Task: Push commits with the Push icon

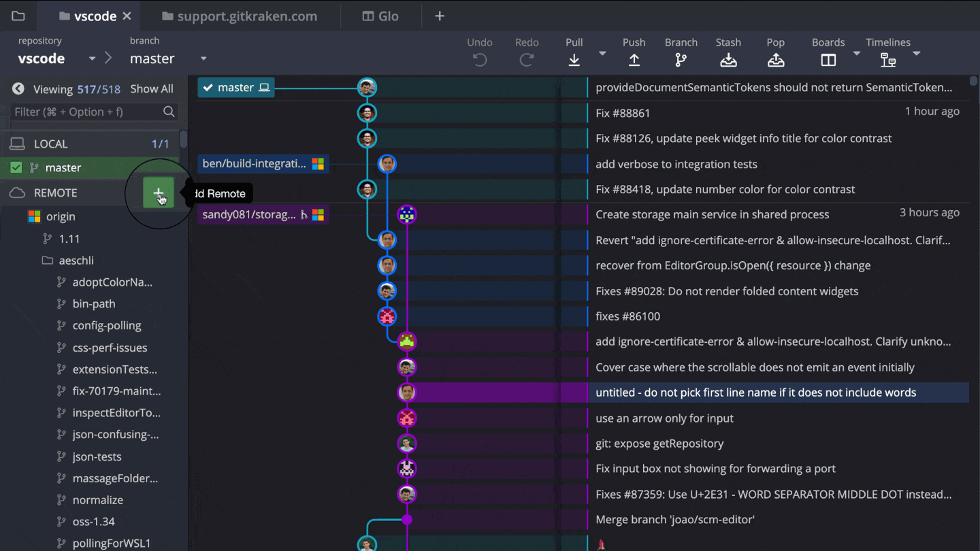Action: tap(634, 60)
